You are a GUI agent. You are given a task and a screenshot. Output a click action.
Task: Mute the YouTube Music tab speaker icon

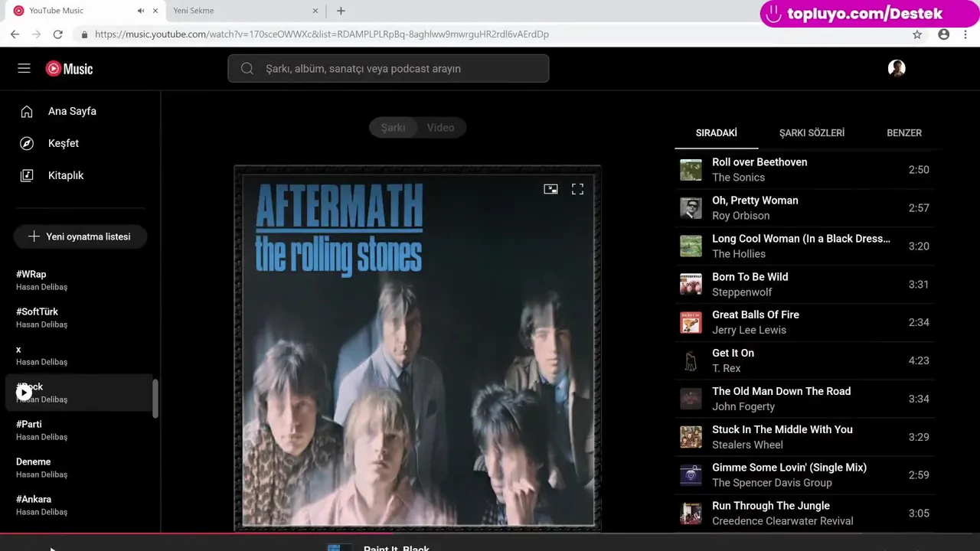point(141,11)
